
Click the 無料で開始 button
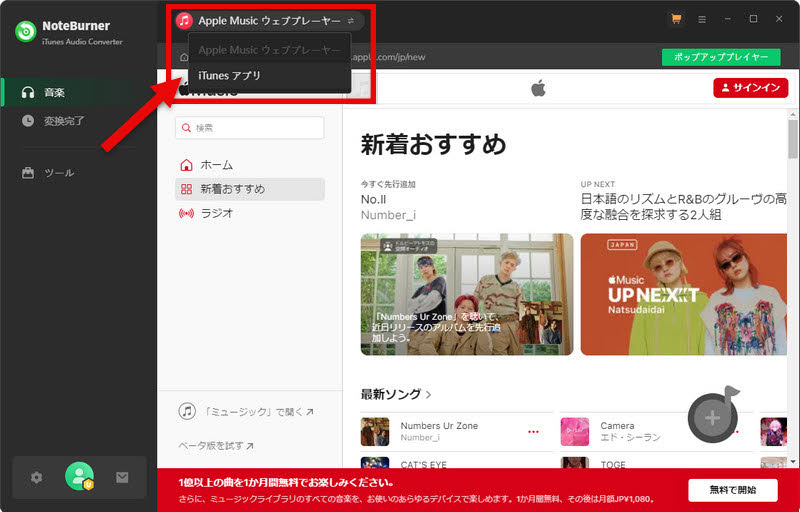click(x=733, y=490)
